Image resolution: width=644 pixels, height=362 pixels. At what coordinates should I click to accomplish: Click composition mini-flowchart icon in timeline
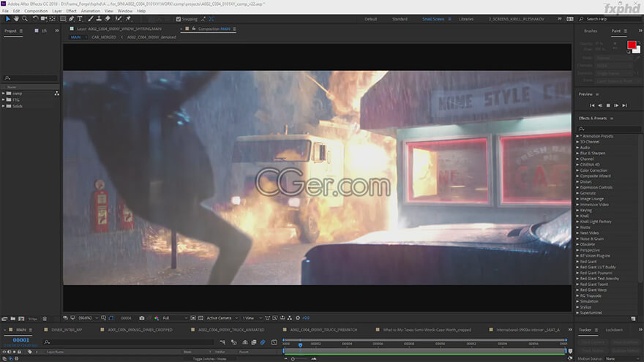tap(222, 342)
